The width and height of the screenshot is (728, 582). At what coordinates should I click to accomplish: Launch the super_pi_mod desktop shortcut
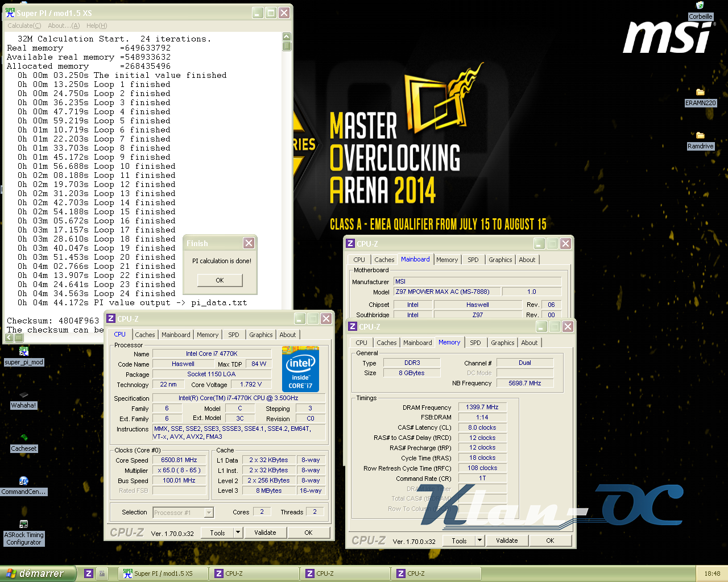coord(24,351)
